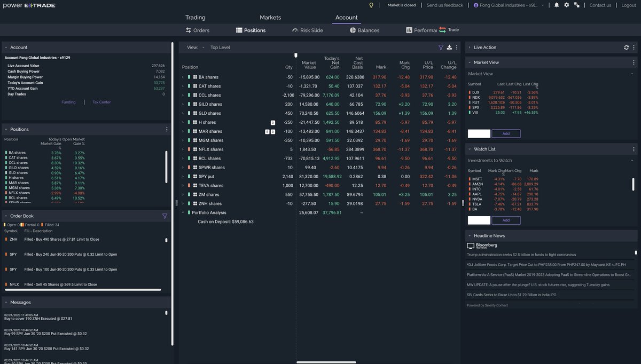
Task: Open the Funding link
Action: click(x=68, y=102)
